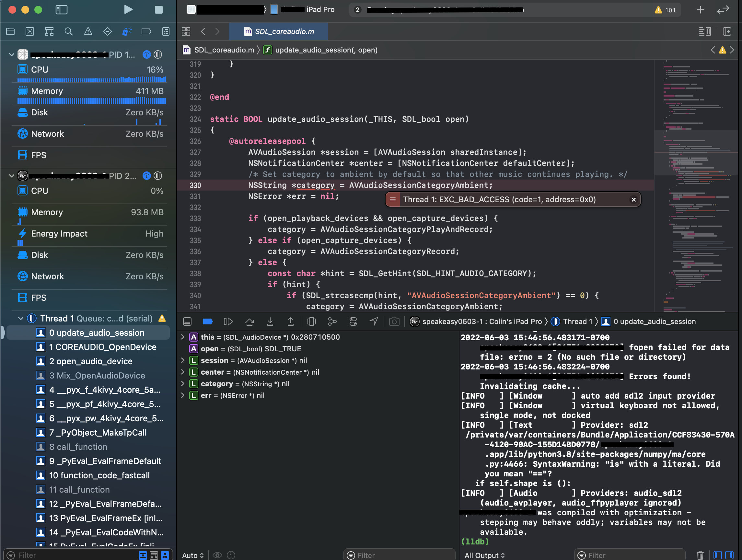The height and width of the screenshot is (560, 742).
Task: Toggle the variables view pane button
Action: tap(717, 555)
